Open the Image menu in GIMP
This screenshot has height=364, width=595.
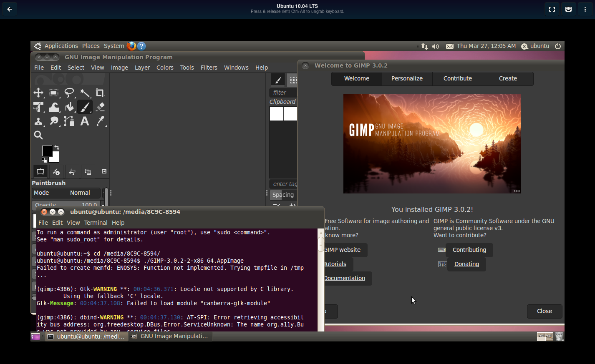click(x=119, y=68)
